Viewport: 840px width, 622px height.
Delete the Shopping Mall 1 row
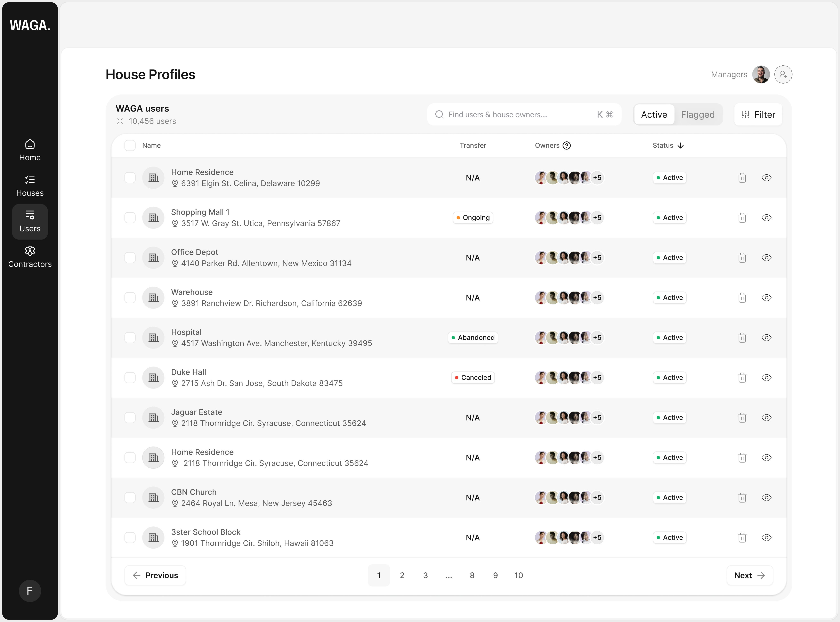pos(742,218)
